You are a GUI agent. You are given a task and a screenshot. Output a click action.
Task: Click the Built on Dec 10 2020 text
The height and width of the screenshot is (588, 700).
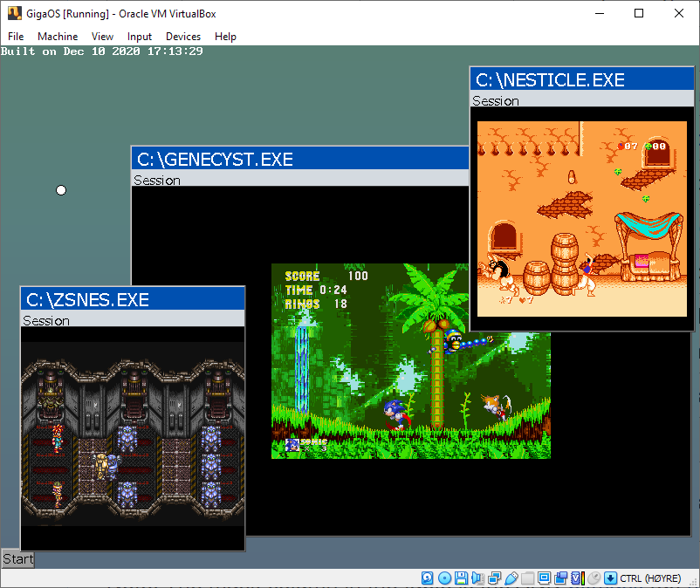tap(102, 51)
